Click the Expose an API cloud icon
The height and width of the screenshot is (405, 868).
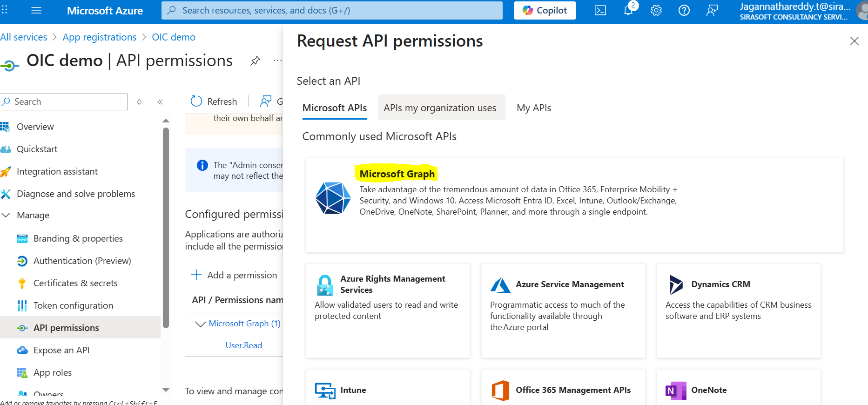[x=22, y=350]
